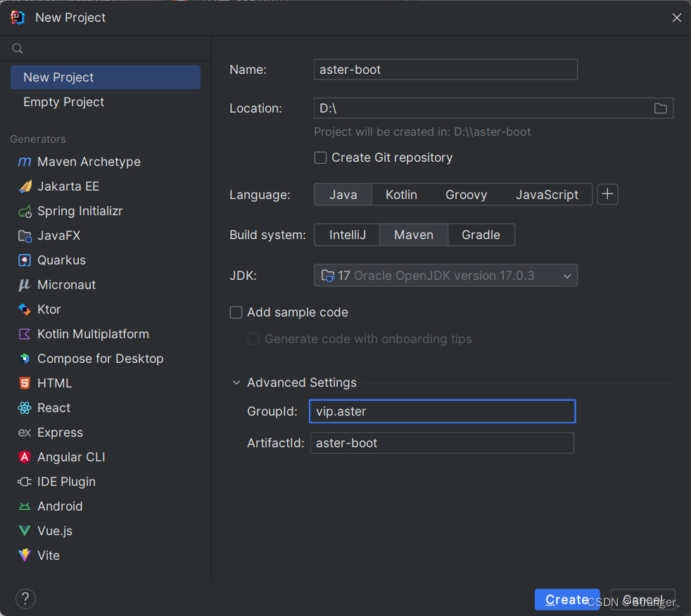This screenshot has width=691, height=616.
Task: Click the Compose for Desktop icon
Action: (x=25, y=359)
